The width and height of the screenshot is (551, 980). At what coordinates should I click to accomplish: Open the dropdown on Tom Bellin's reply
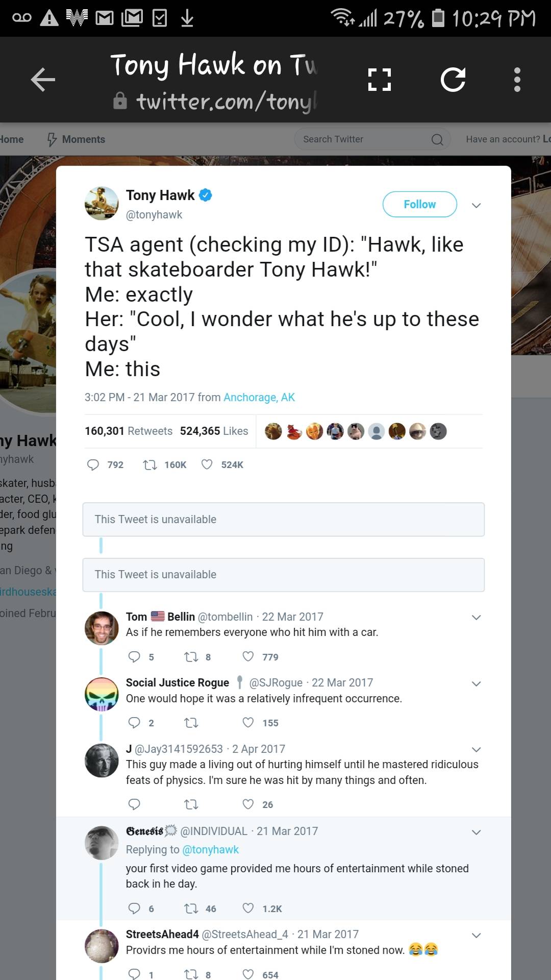click(x=476, y=617)
